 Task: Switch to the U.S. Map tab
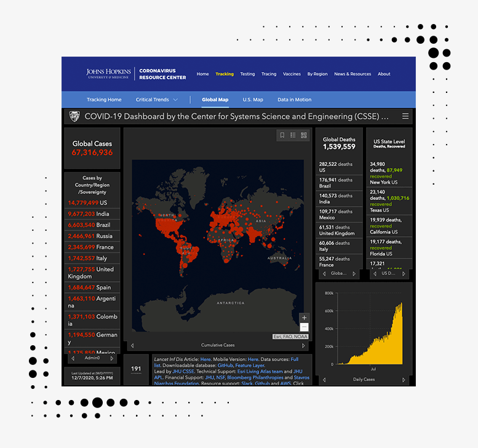(x=253, y=100)
